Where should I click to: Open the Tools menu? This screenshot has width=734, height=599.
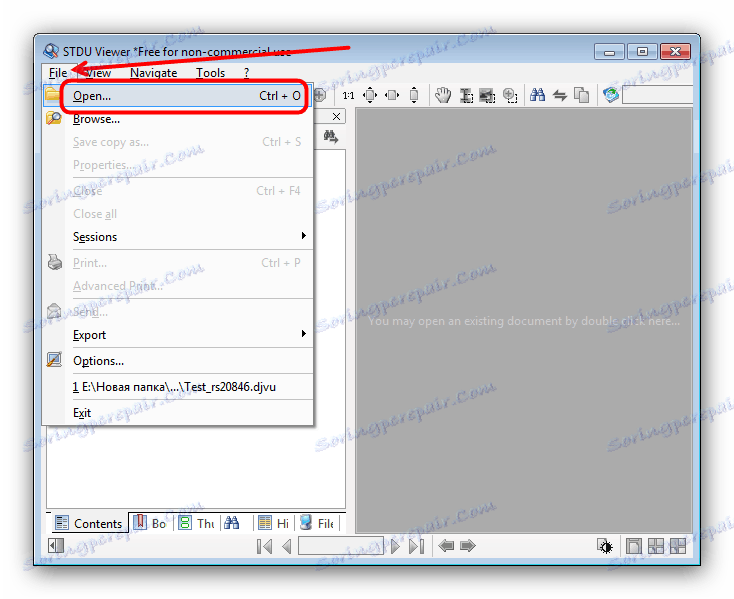point(210,73)
